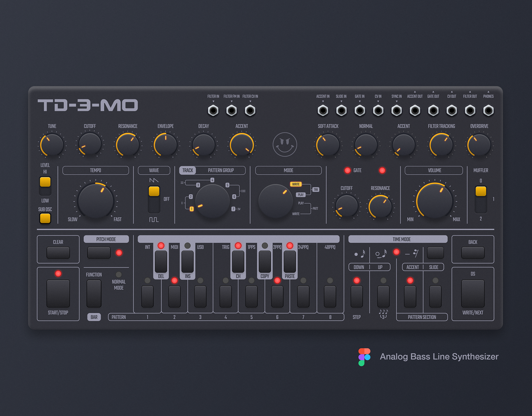Click the CV IN jack socket
532x416 pixels.
[x=378, y=110]
